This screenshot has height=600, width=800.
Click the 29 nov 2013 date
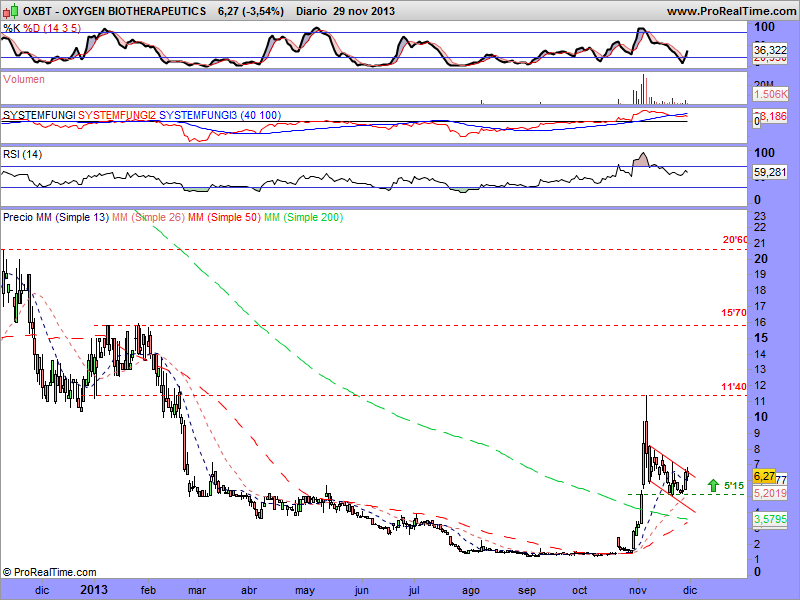[x=364, y=11]
